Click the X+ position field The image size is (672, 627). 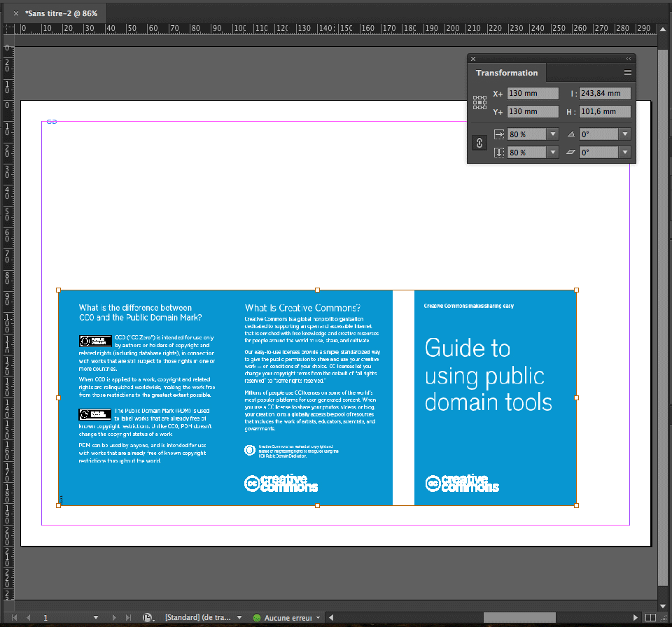click(533, 94)
